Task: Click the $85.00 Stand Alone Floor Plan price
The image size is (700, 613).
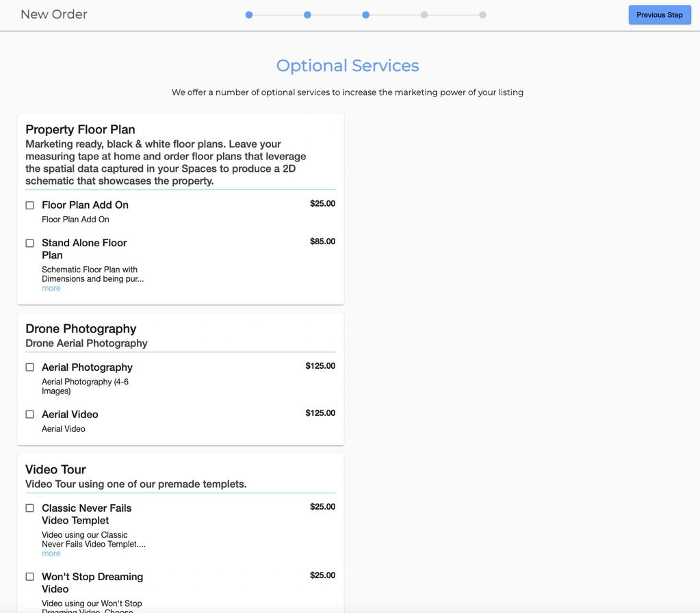Action: (x=322, y=242)
